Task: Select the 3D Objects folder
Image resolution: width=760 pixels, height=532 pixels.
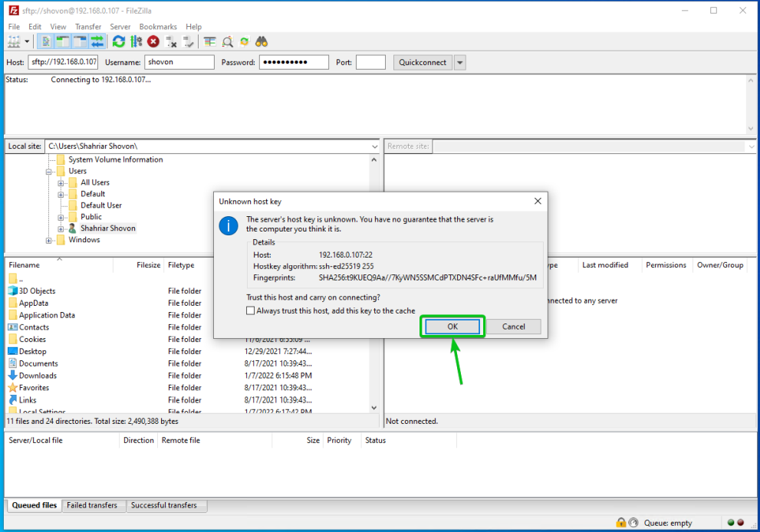Action: [37, 291]
